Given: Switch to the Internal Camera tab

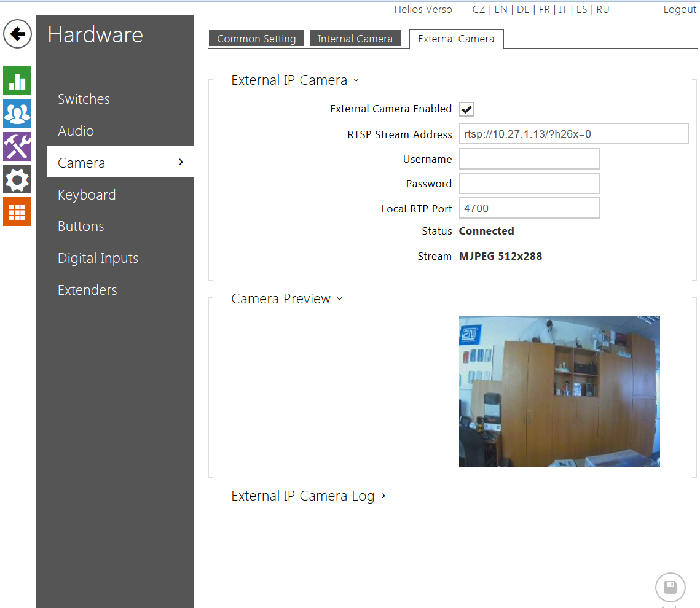Looking at the screenshot, I should [355, 39].
